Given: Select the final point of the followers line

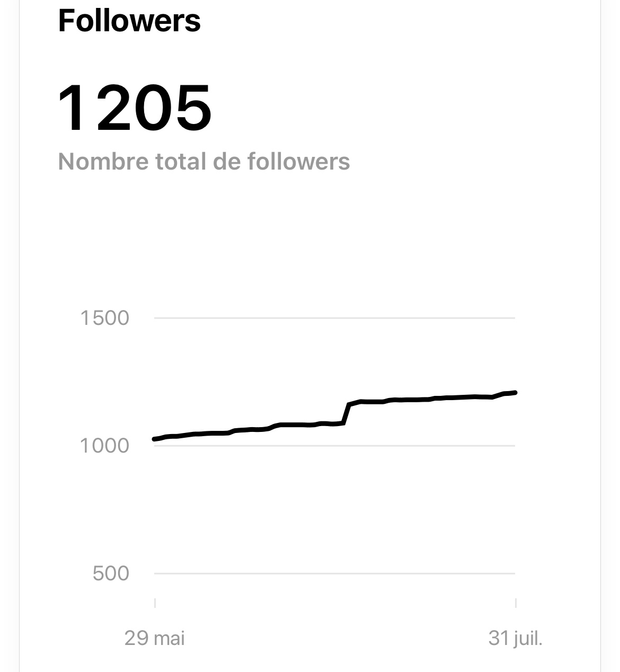Looking at the screenshot, I should [x=515, y=392].
